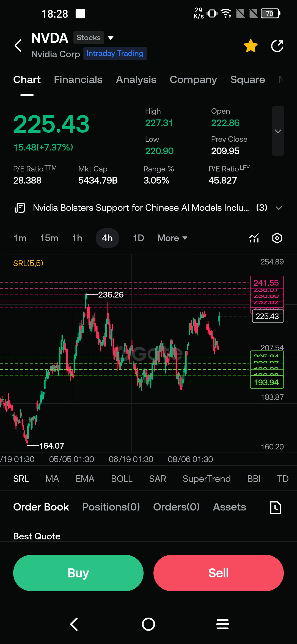Tap the large 225.43 price

tap(51, 124)
